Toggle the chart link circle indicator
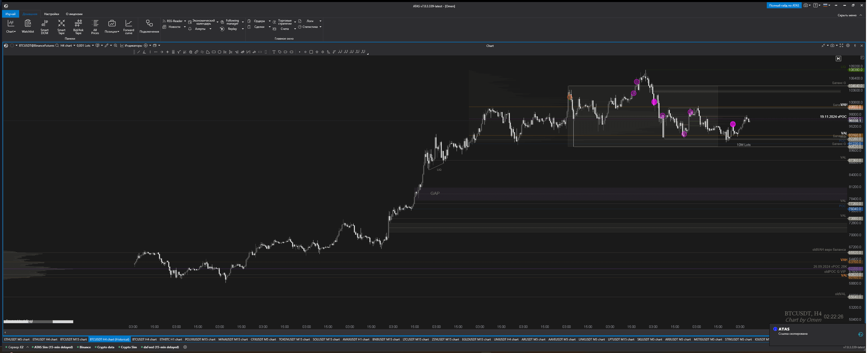This screenshot has width=868, height=353. click(12, 45)
